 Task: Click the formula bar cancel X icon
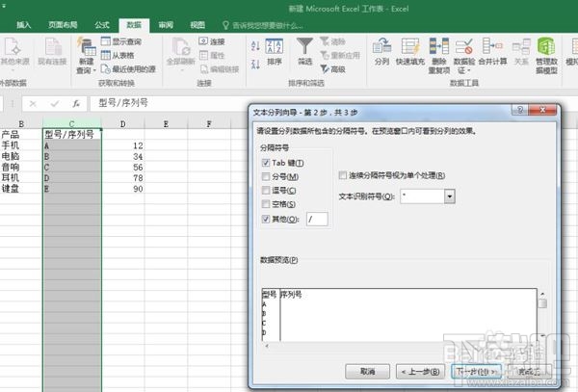(33, 104)
